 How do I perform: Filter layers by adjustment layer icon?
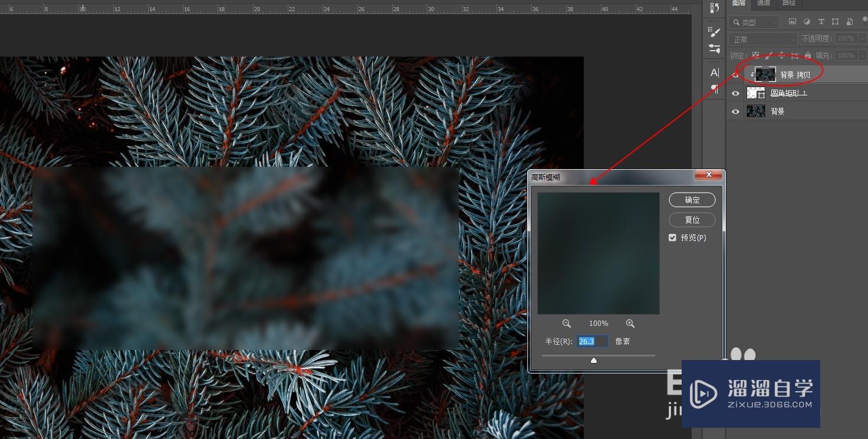(x=807, y=22)
